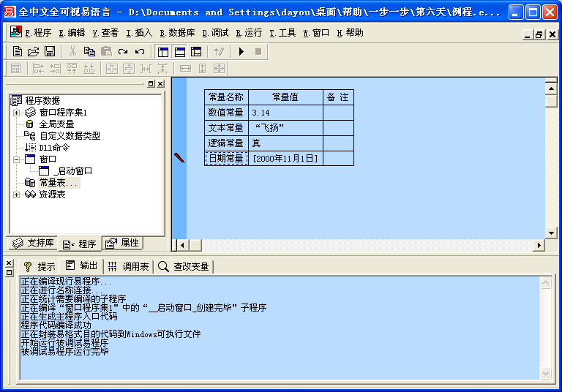This screenshot has height=392, width=562.
Task: Click the first form layout toolbar icon
Action: point(16,68)
